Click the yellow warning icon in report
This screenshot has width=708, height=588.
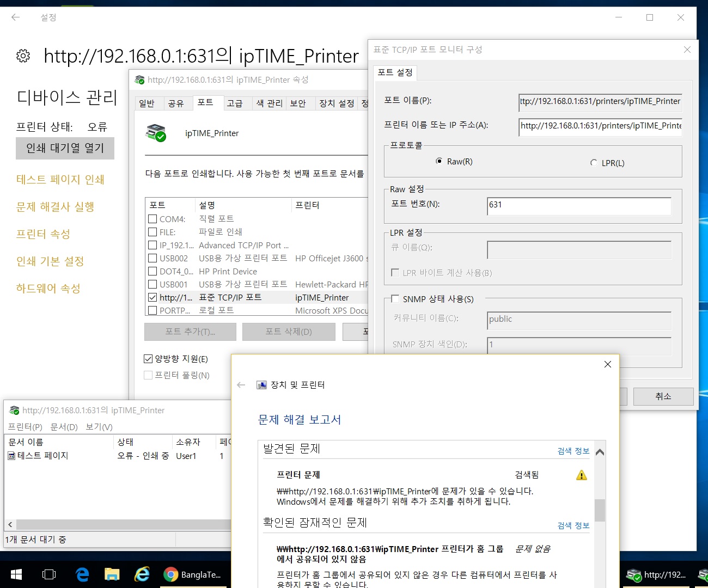coord(582,475)
